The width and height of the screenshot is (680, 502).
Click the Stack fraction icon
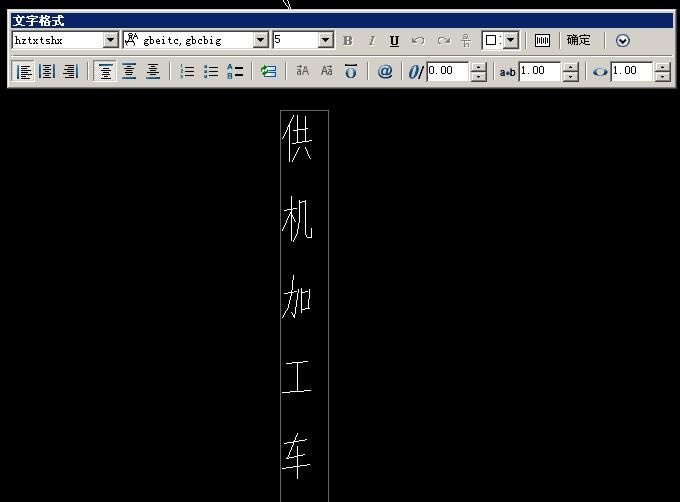tap(467, 41)
